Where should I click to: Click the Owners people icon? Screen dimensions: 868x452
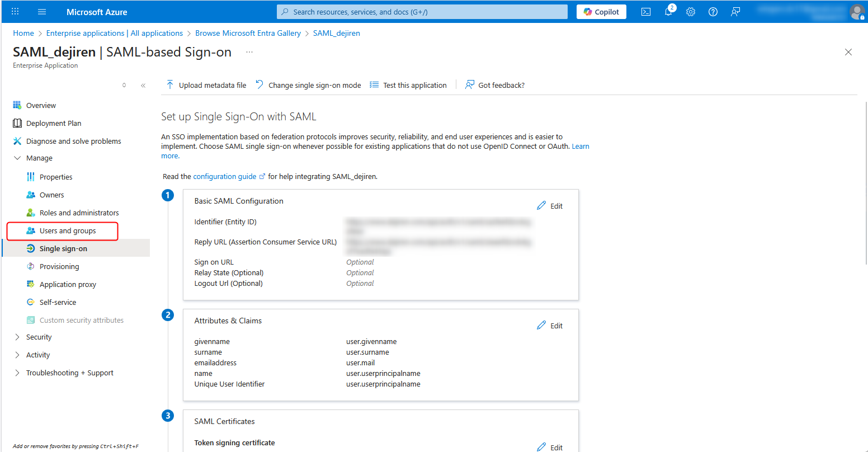click(31, 195)
